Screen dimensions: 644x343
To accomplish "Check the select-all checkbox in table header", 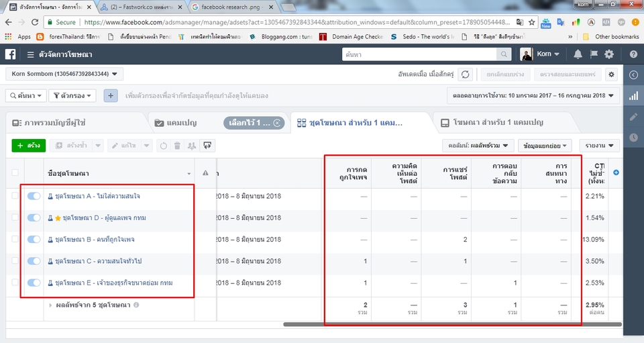I will [x=15, y=173].
